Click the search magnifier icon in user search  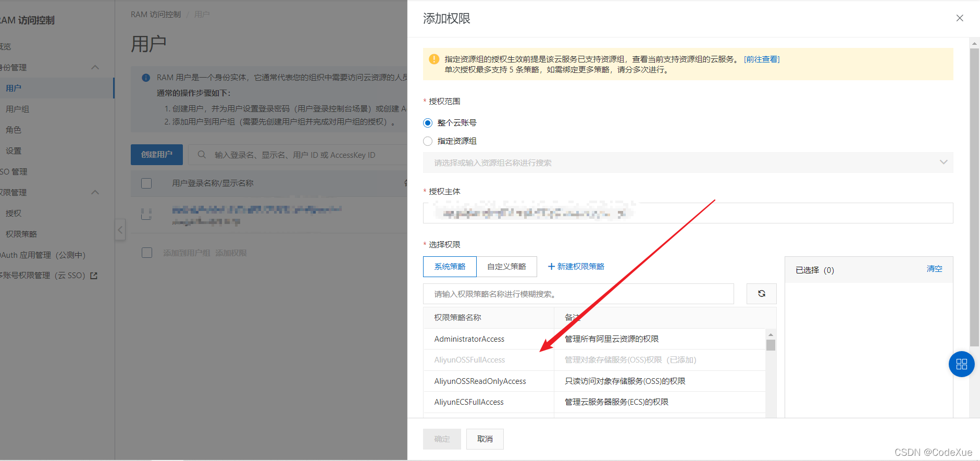(202, 155)
